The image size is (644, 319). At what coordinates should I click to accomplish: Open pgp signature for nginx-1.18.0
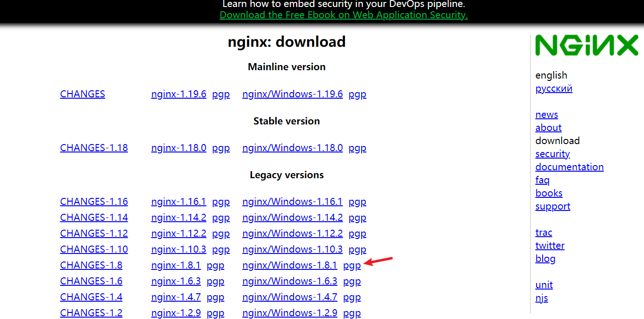pos(221,148)
